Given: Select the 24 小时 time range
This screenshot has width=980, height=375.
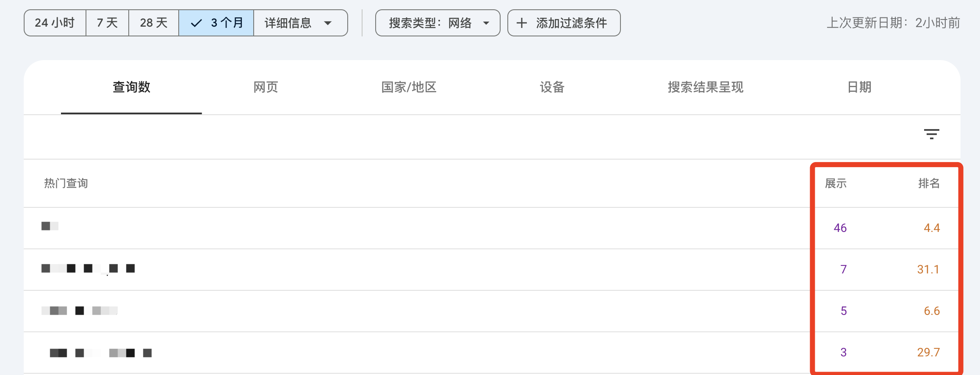Looking at the screenshot, I should (x=55, y=23).
